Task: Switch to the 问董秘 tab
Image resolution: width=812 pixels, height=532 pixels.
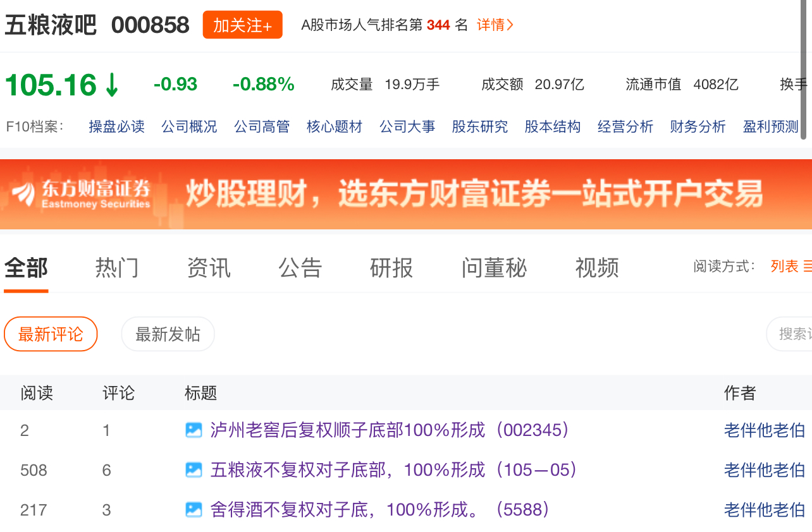Action: [x=494, y=268]
